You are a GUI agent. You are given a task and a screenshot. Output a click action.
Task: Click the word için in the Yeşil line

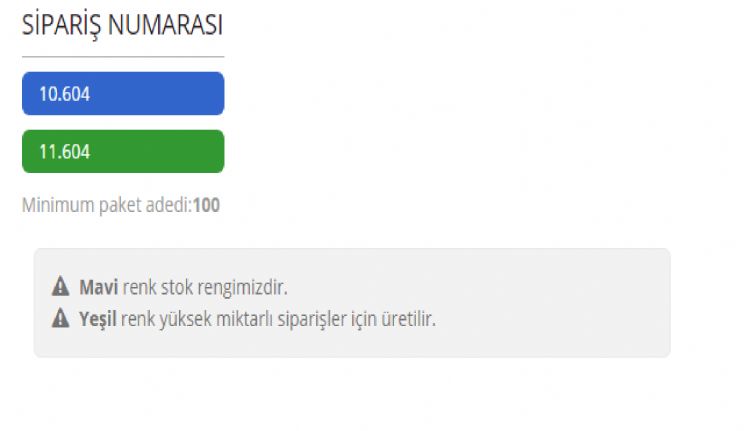[364, 320]
